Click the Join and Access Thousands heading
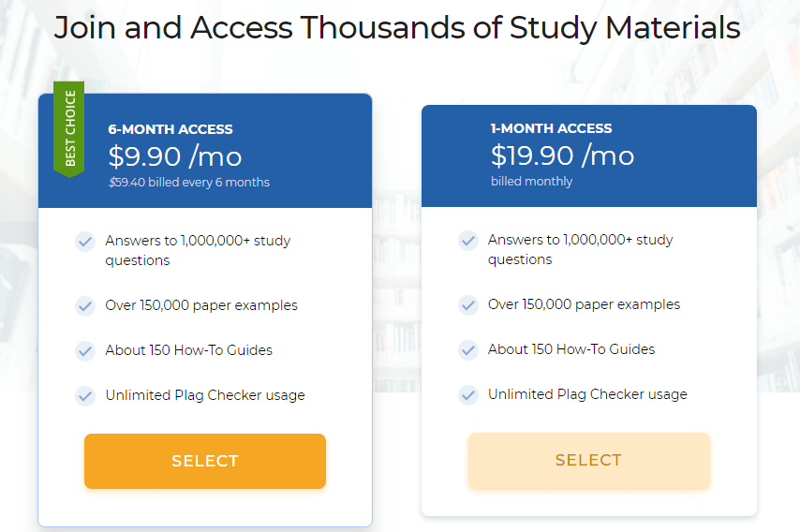This screenshot has height=532, width=800. click(x=397, y=27)
